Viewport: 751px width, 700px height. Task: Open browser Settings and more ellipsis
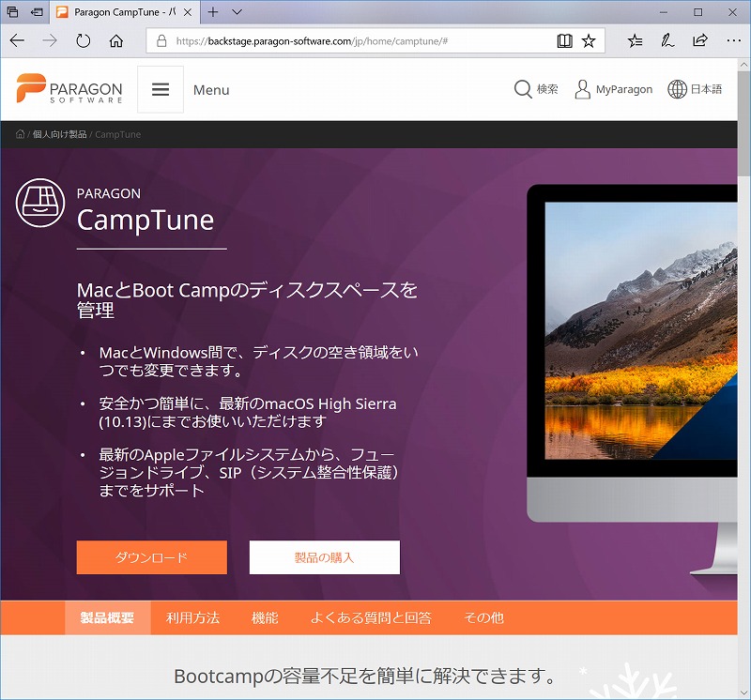(734, 40)
